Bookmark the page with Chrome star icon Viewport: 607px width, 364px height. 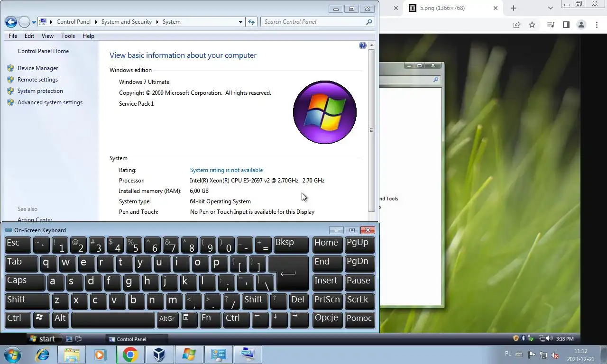pyautogui.click(x=532, y=25)
